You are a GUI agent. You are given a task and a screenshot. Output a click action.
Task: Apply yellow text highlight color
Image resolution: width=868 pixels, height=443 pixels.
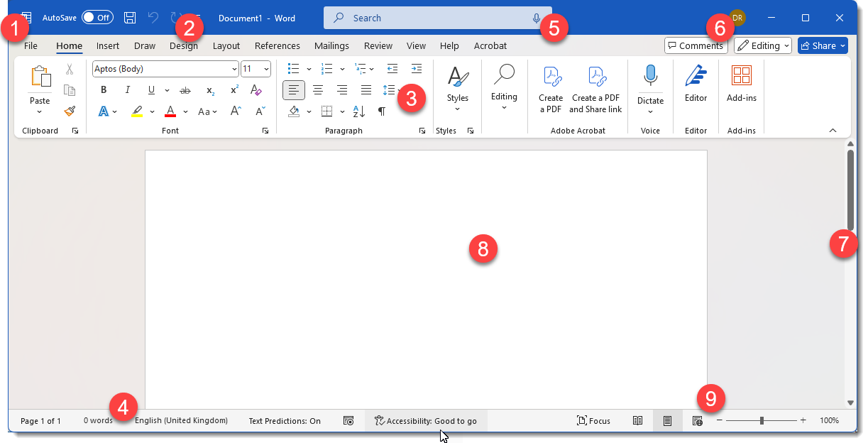pyautogui.click(x=137, y=111)
